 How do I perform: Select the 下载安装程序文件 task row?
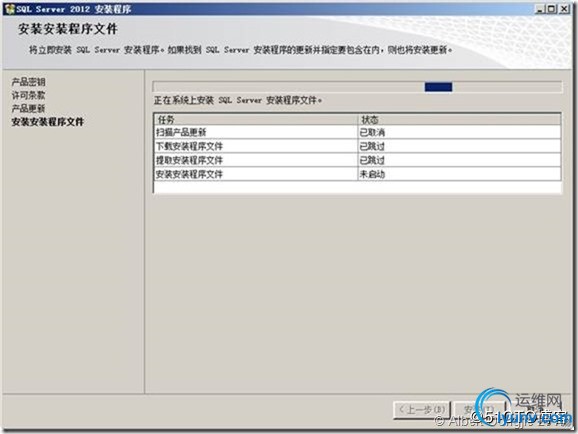pyautogui.click(x=358, y=146)
